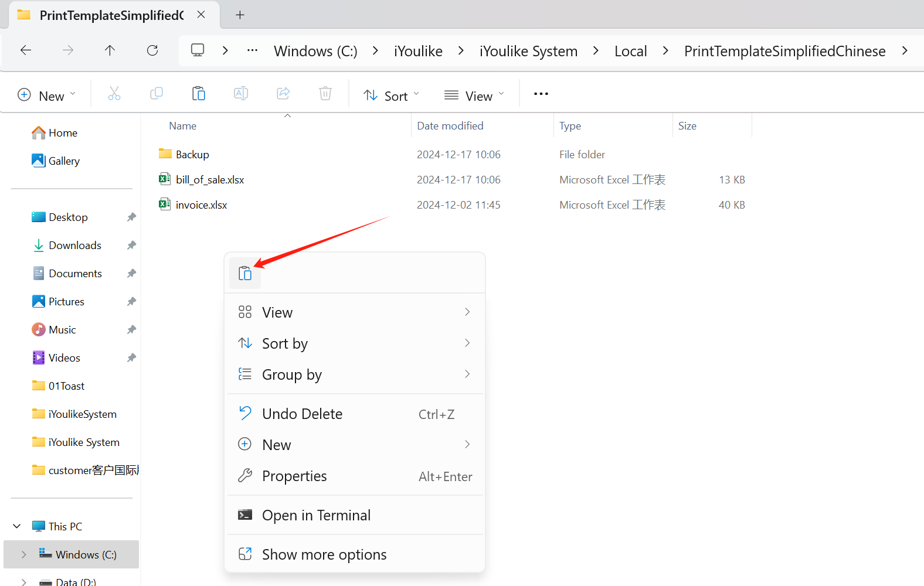The image size is (924, 586).
Task: Refresh the current folder view
Action: click(152, 50)
